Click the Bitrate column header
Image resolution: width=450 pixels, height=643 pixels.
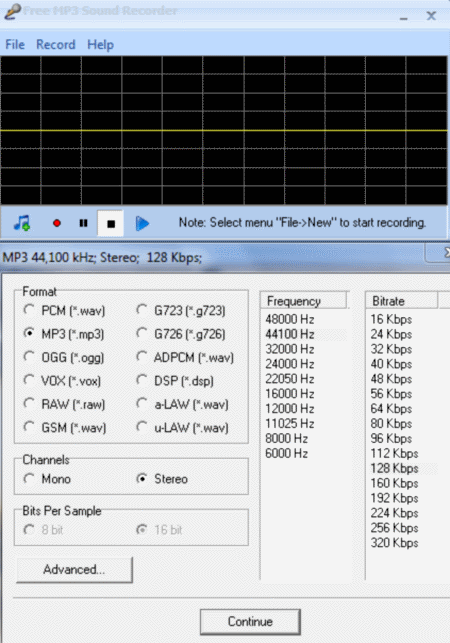click(x=401, y=301)
